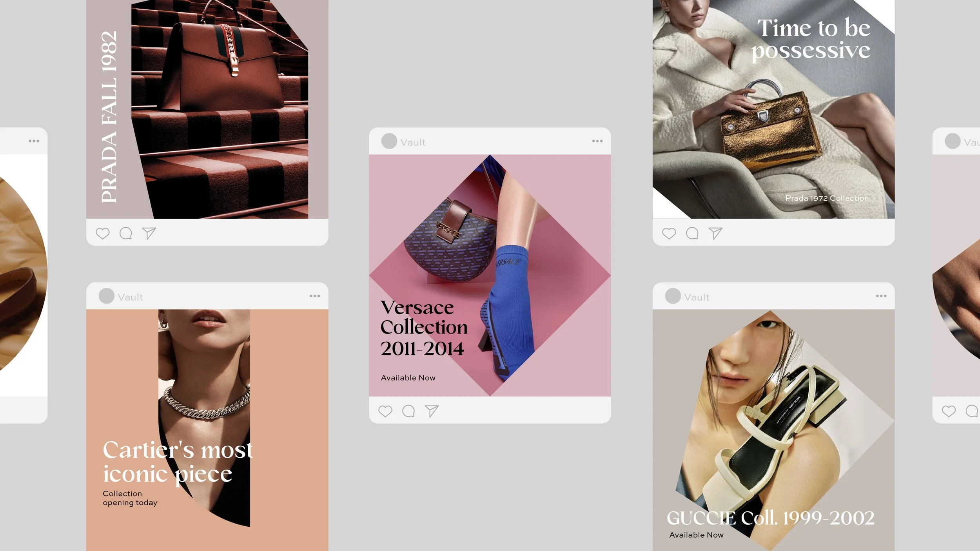Open Vault profile name on Versace post
The height and width of the screenshot is (551, 980).
pyautogui.click(x=413, y=142)
